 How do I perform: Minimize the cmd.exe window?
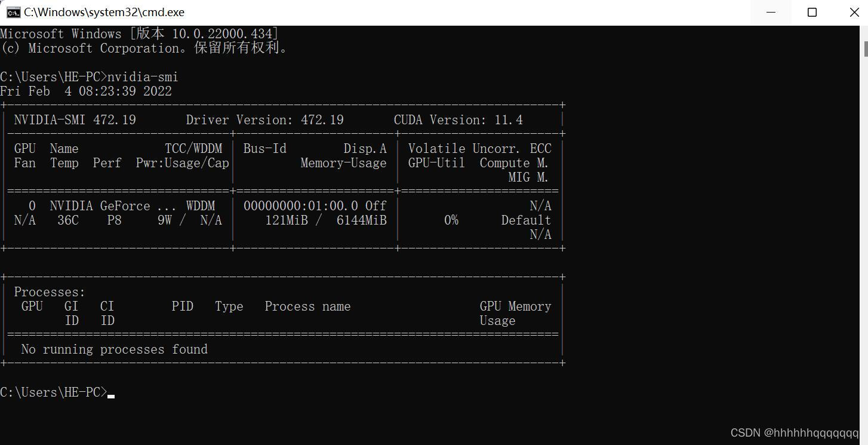tap(771, 12)
